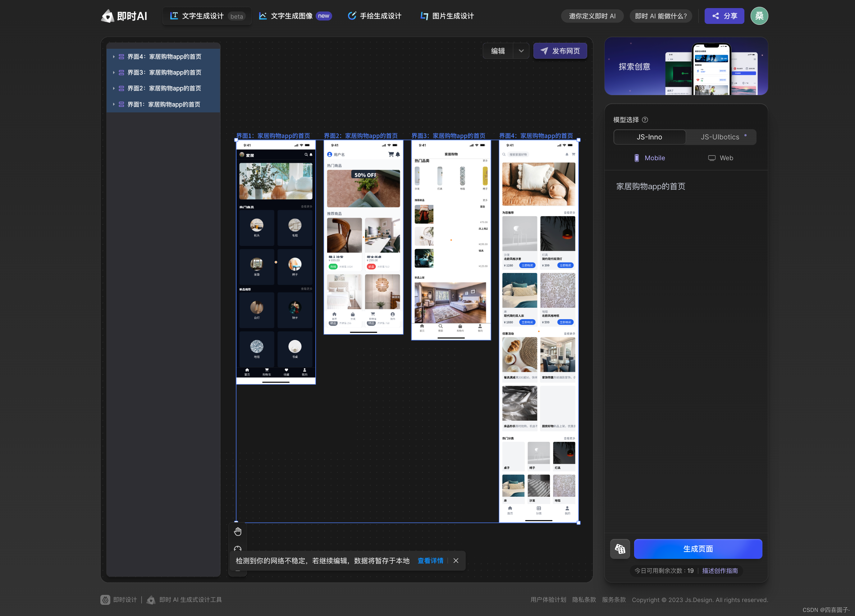855x616 pixels.
Task: Click the dice random prompt icon
Action: tap(620, 549)
